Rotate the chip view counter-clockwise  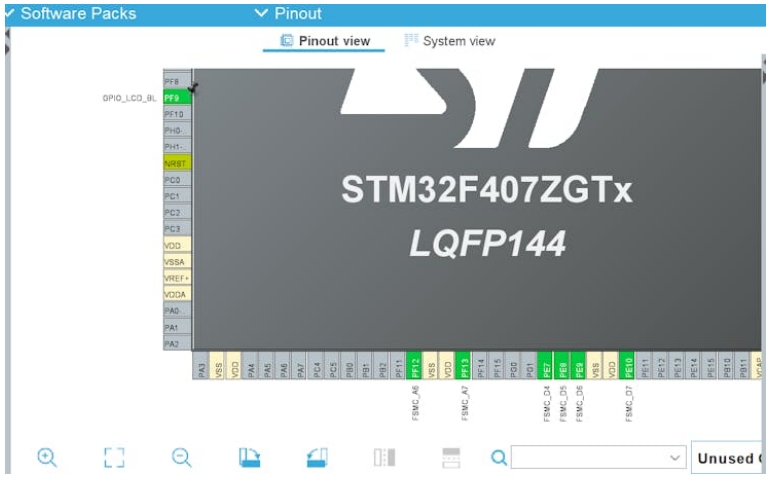click(x=317, y=457)
